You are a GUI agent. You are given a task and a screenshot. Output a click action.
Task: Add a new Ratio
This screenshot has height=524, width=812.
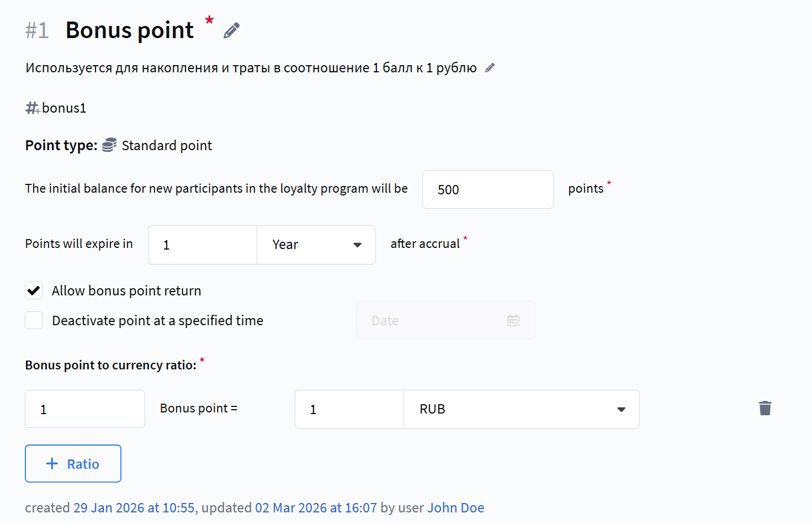pos(73,464)
